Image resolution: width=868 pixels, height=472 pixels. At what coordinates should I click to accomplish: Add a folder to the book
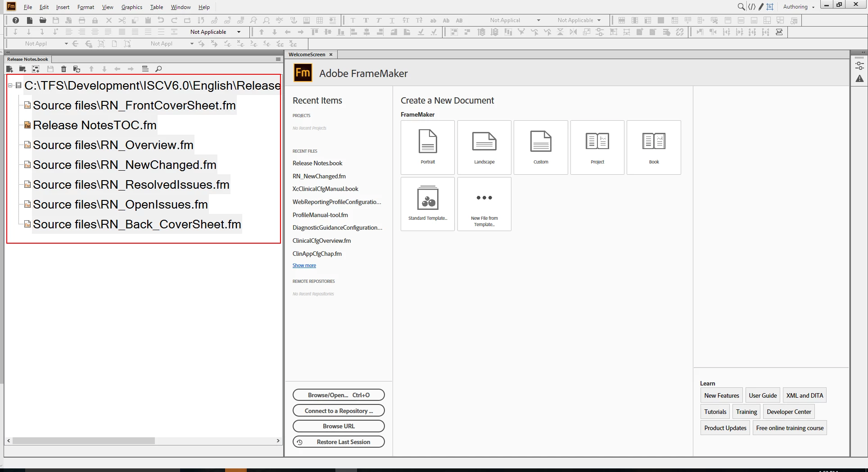pyautogui.click(x=23, y=69)
